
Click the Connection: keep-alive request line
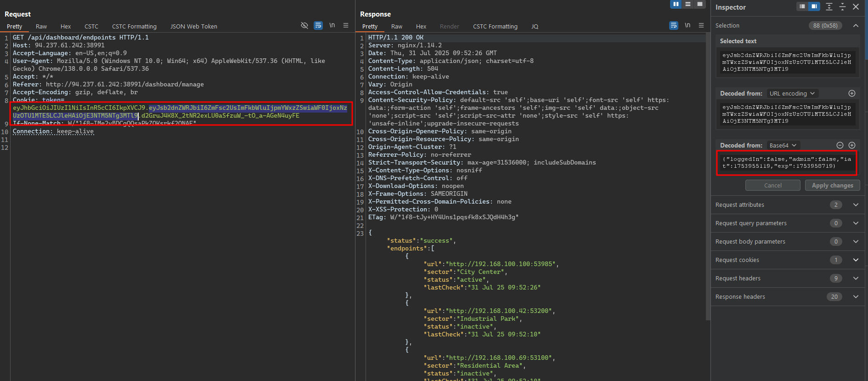53,131
